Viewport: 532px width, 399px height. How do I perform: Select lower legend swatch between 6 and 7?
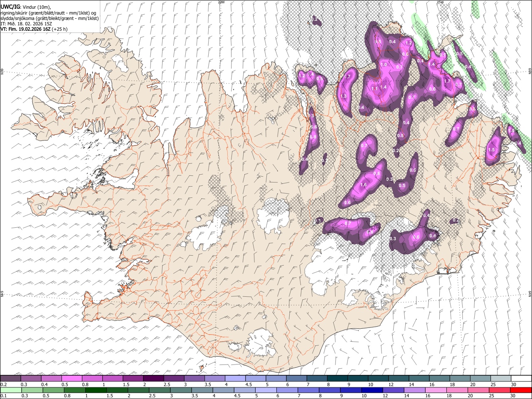tap(287, 390)
